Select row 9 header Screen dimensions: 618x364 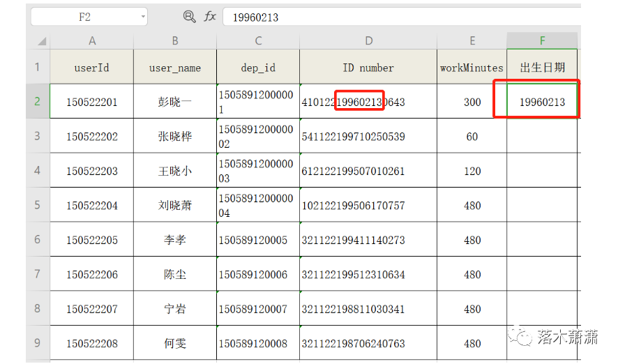click(38, 342)
